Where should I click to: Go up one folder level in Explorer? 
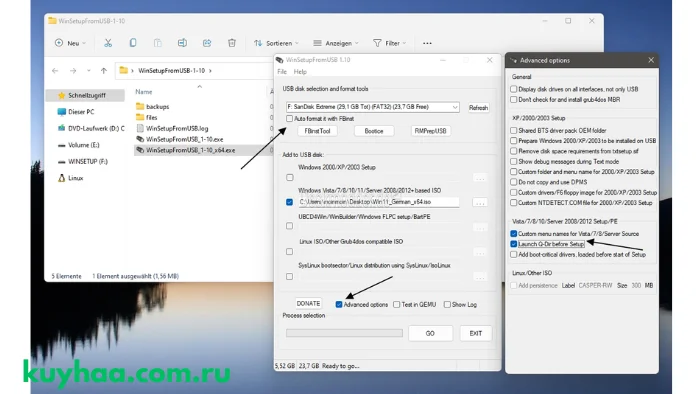click(x=104, y=71)
